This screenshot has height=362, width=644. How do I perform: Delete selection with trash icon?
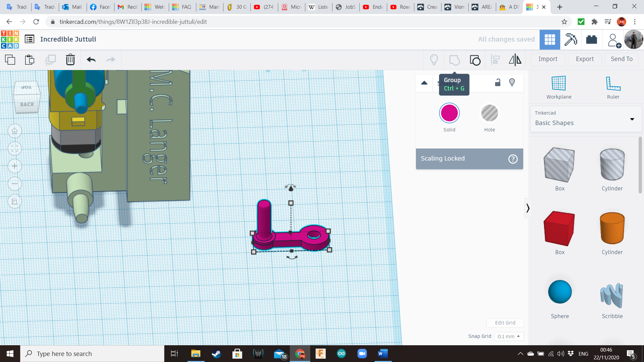coord(70,60)
